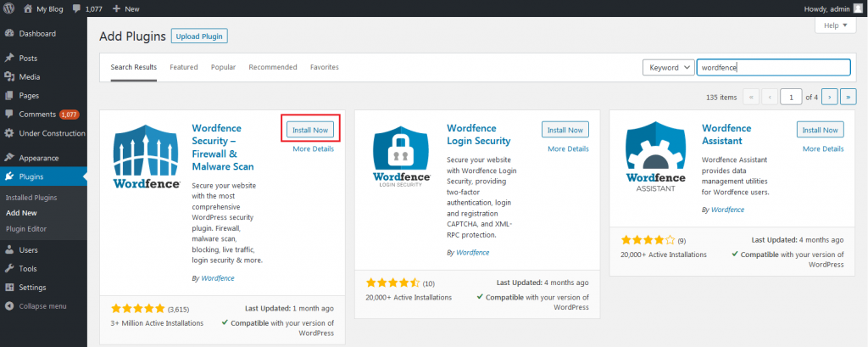This screenshot has height=347, width=868.
Task: Click the plus New icon in admin bar
Action: coord(116,8)
